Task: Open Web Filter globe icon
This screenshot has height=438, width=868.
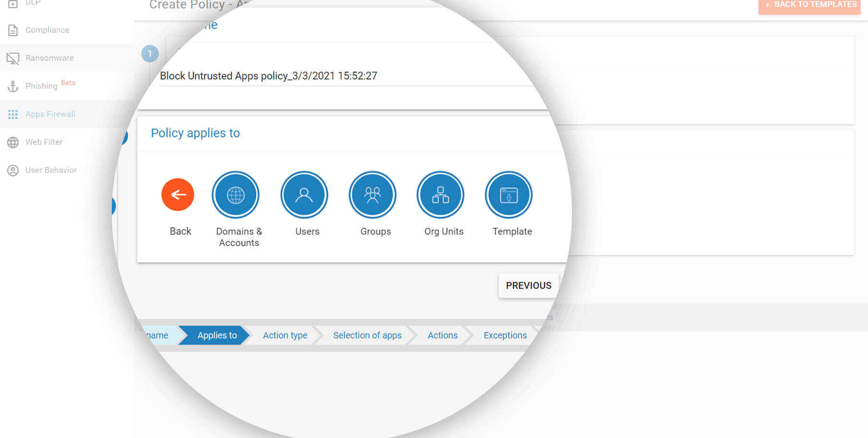Action: 13,142
